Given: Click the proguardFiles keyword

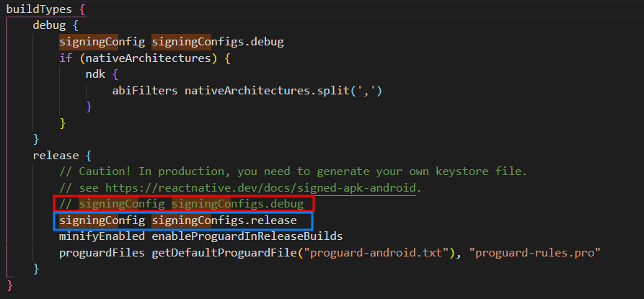Looking at the screenshot, I should [x=102, y=253].
